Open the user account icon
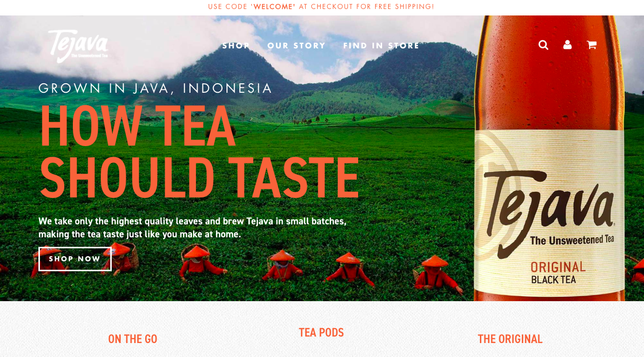644x357 pixels. pyautogui.click(x=567, y=45)
